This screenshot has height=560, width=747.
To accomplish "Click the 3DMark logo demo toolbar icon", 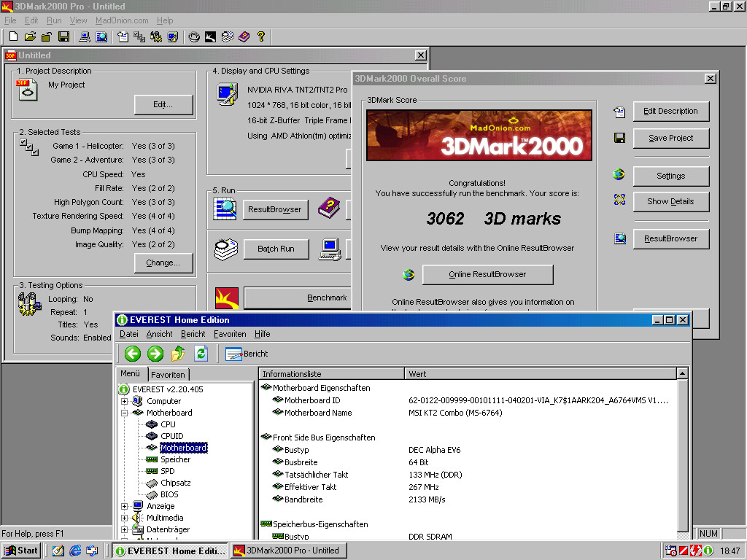I will pos(210,36).
